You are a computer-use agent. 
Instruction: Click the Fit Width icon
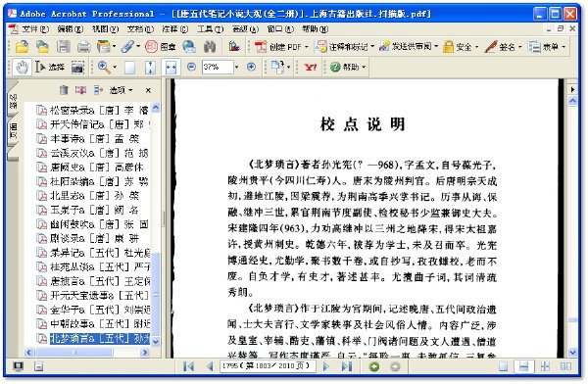171,68
